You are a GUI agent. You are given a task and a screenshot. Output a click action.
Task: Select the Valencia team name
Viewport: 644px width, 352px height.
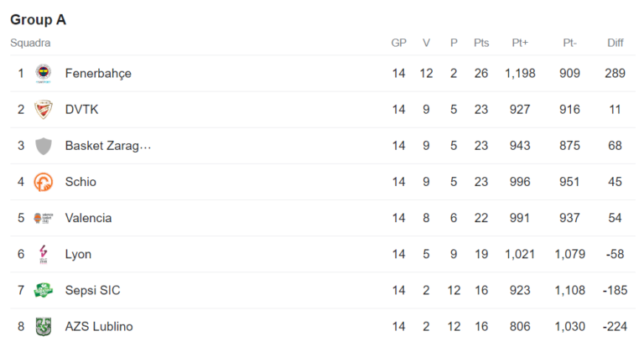(x=88, y=218)
